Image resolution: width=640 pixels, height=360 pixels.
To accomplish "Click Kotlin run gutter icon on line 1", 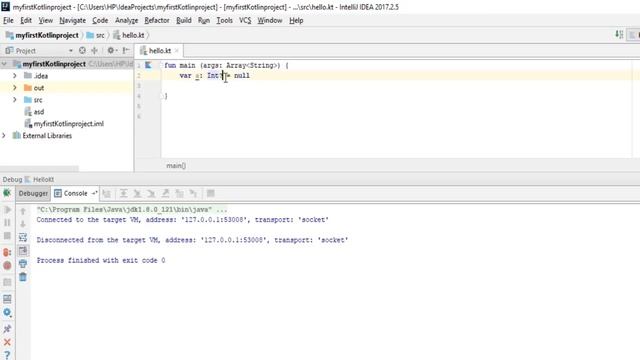I will tap(149, 65).
